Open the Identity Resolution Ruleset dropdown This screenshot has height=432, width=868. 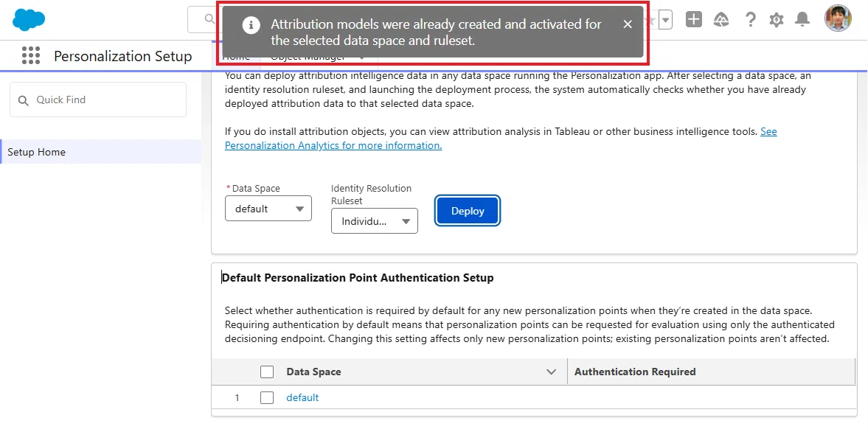(375, 221)
